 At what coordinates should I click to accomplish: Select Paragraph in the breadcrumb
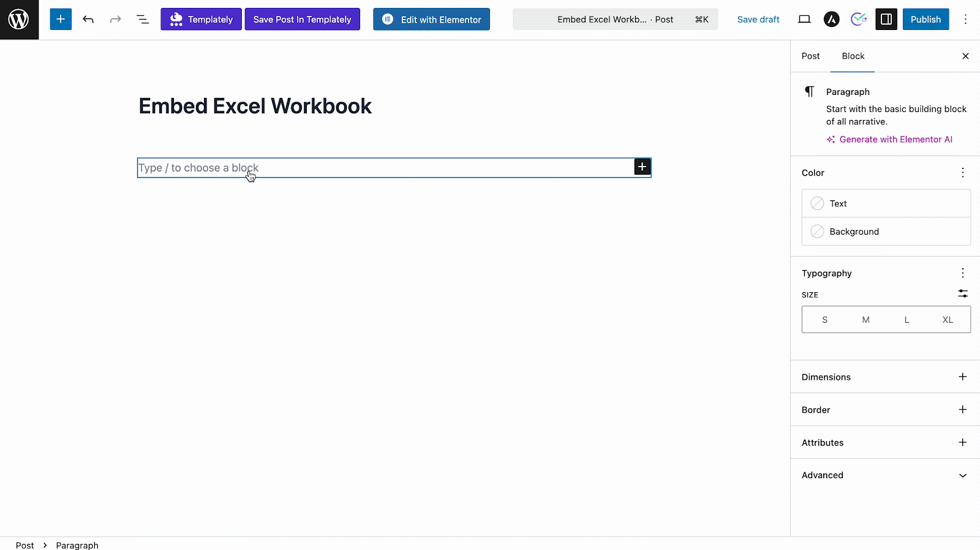point(77,545)
